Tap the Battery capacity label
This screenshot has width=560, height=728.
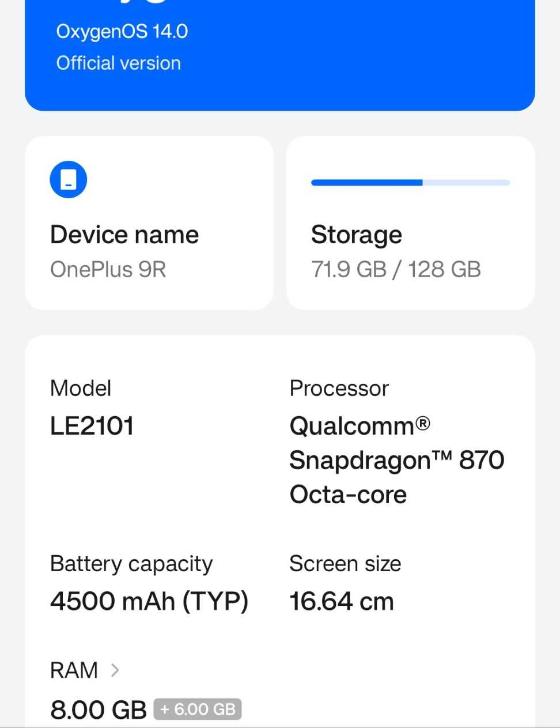pos(131,564)
